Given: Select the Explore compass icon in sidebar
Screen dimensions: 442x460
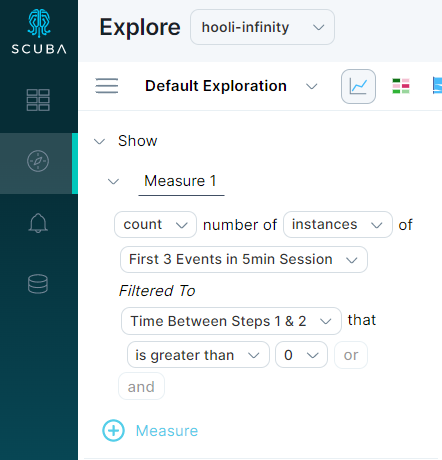Looking at the screenshot, I should (x=38, y=161).
